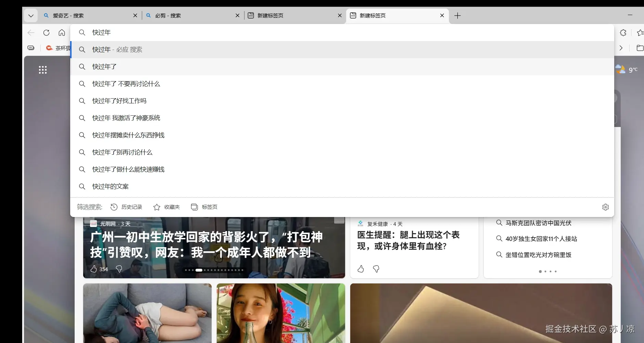Close the third tab, 新建标签页

340,16
